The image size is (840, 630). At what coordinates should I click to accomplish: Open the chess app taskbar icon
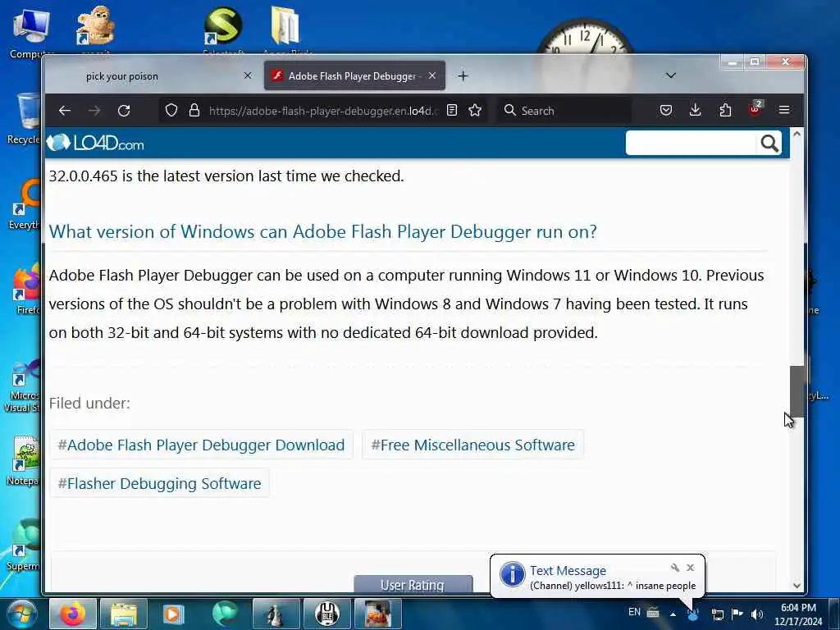click(276, 614)
